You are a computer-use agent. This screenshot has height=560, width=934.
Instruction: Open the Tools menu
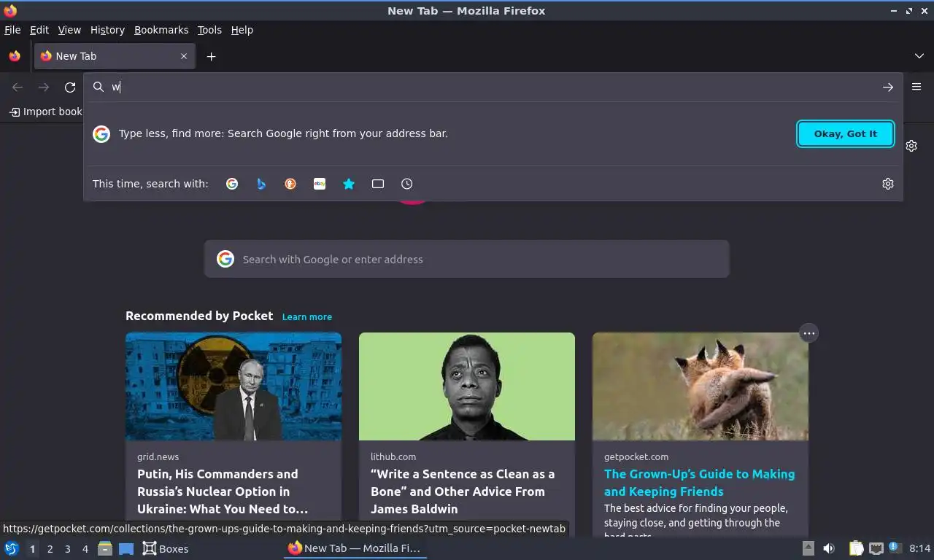(209, 30)
